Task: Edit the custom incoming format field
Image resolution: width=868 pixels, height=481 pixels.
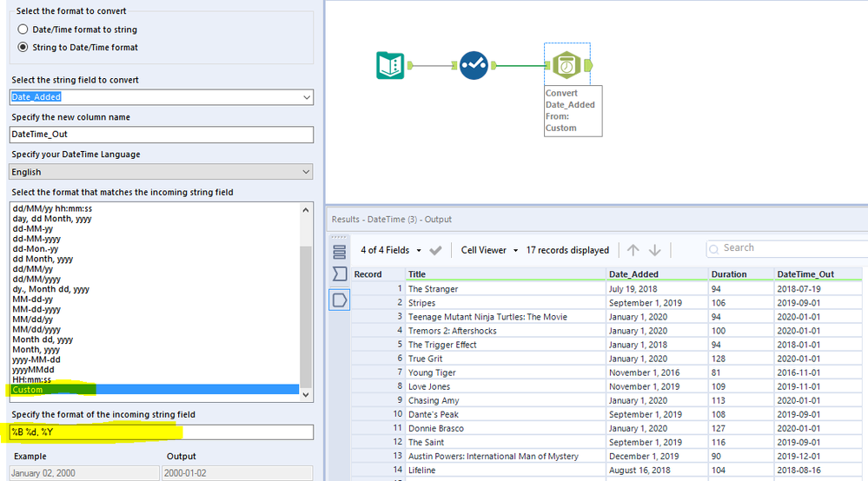Action: (x=162, y=432)
